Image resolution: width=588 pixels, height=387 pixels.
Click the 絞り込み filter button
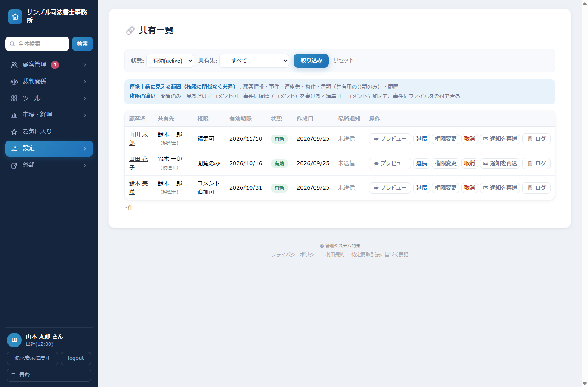point(311,61)
